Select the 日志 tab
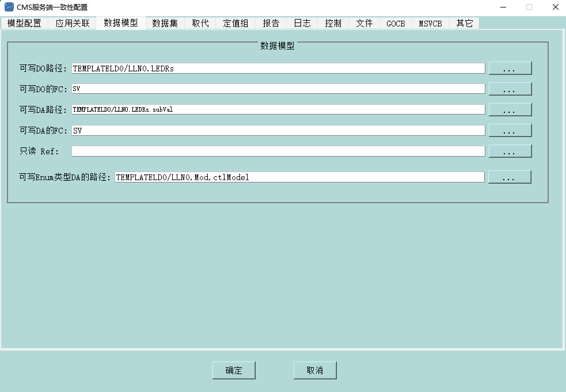Screen dimensions: 566x392 click(x=302, y=24)
